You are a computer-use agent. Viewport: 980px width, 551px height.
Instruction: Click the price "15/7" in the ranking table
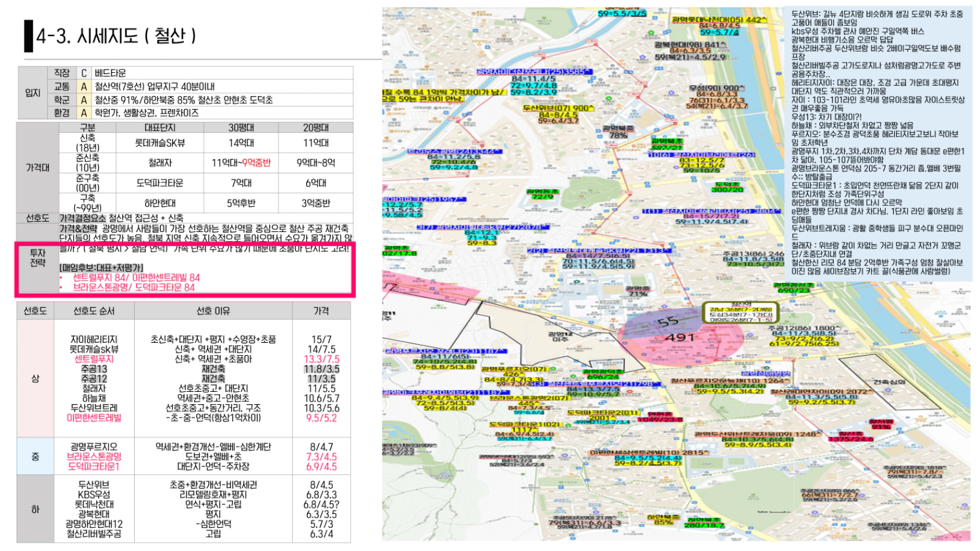[x=321, y=340]
